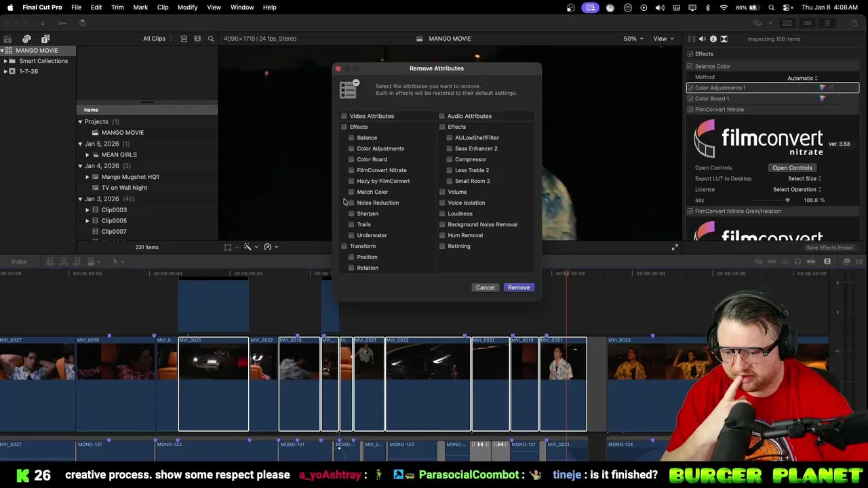Open the Method Automatic dropdown

(802, 78)
